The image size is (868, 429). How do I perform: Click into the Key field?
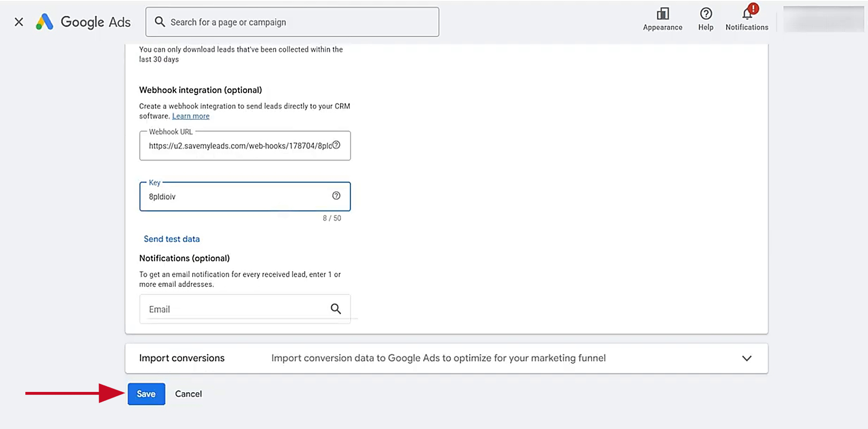[245, 197]
